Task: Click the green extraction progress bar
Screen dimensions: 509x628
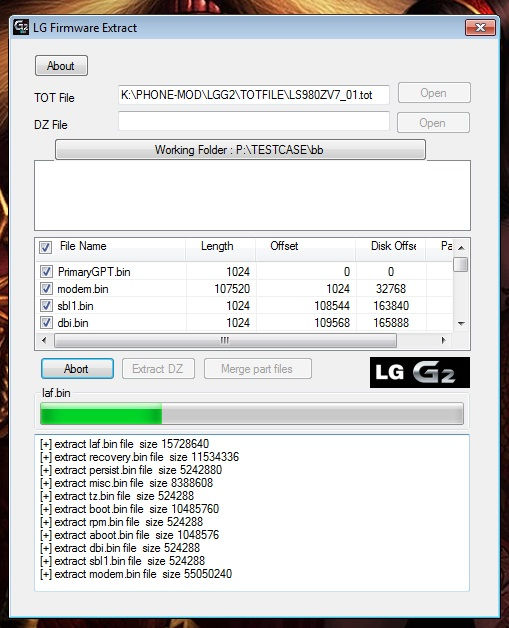Action: tap(252, 414)
